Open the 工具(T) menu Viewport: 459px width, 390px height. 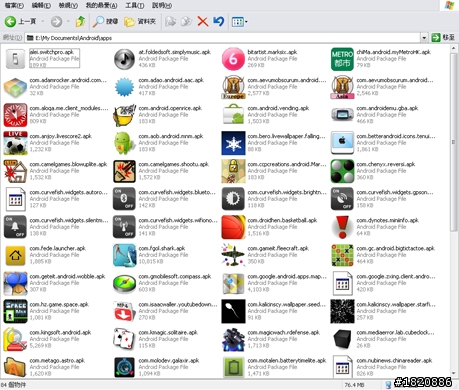(135, 5)
